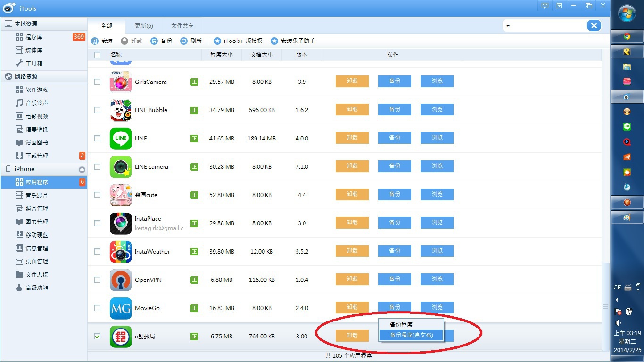The image size is (644, 362).
Task: Click 备份 button for LINE
Action: pos(395,138)
